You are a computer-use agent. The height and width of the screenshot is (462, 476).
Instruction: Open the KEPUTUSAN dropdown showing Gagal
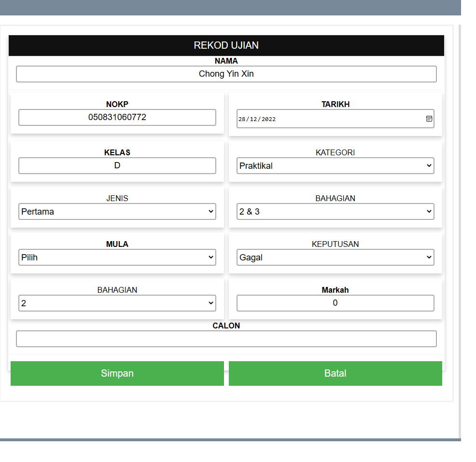(x=335, y=258)
